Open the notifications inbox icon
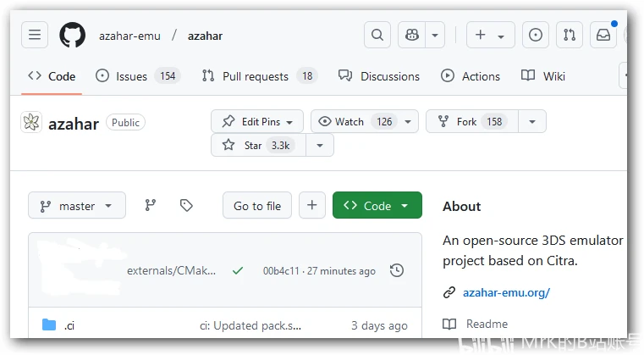 (x=603, y=36)
